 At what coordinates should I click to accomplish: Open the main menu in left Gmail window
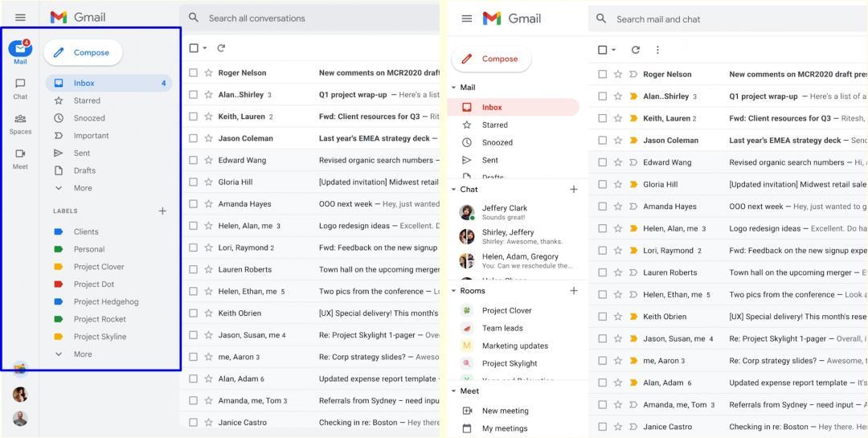pos(20,18)
